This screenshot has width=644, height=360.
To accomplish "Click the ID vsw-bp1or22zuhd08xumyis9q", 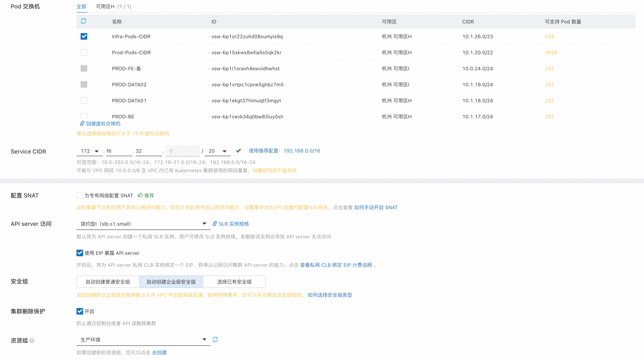I will (247, 37).
